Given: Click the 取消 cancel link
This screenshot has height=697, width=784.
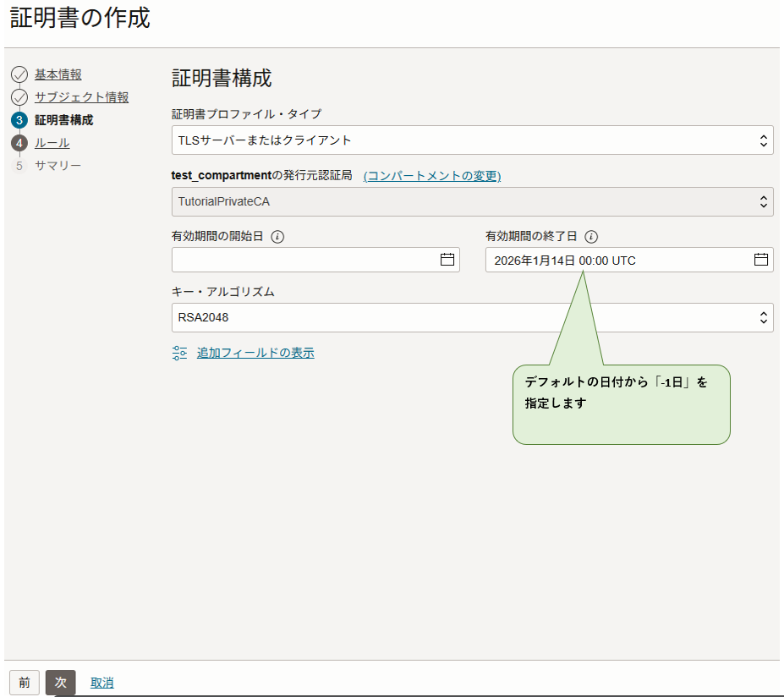Looking at the screenshot, I should pos(102,683).
